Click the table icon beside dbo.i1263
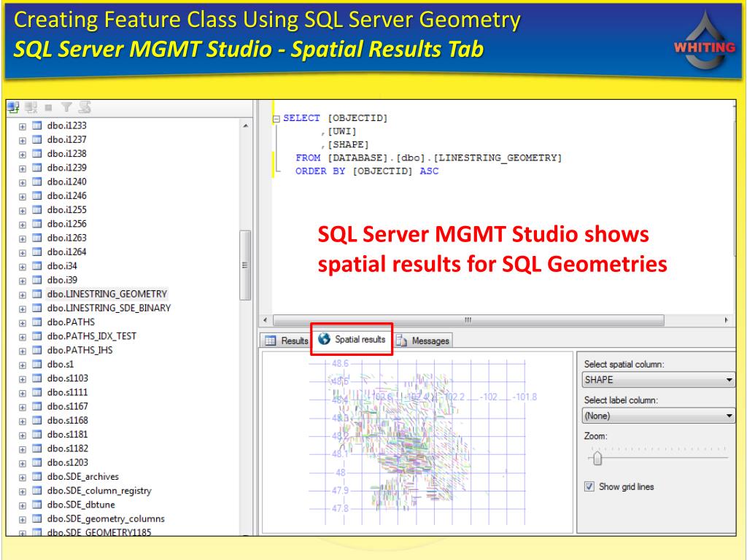Viewport: 747px width, 560px height. tap(36, 238)
